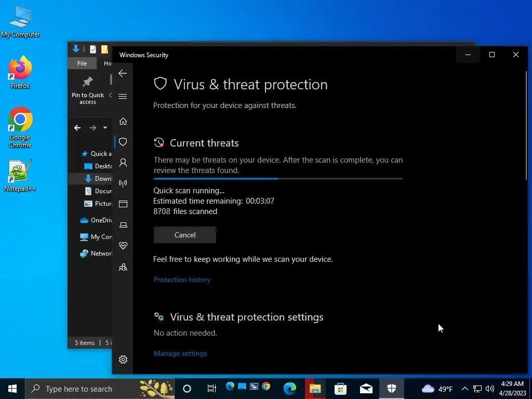Open Mail on the taskbar
Screen dimensions: 532x399
point(366,389)
